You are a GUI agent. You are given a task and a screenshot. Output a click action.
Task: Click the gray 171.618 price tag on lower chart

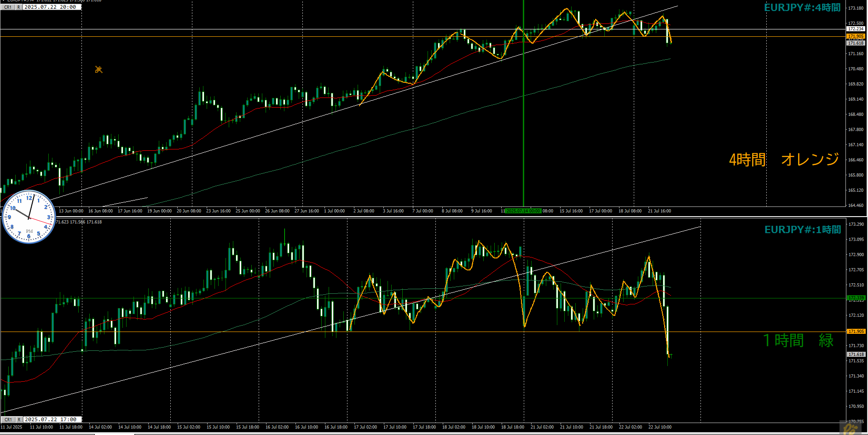click(856, 354)
